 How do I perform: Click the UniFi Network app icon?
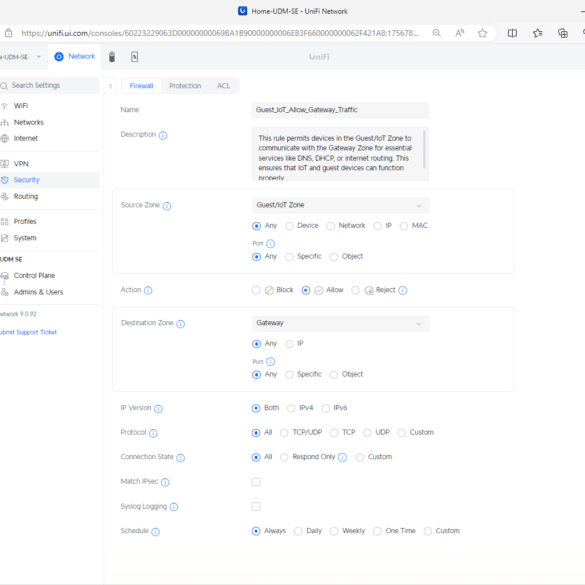[59, 57]
